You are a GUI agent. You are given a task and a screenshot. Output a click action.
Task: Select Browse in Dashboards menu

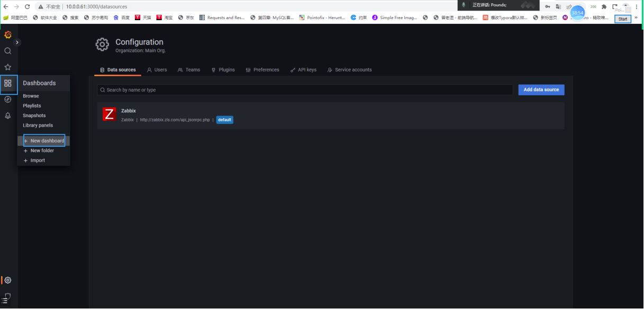(x=31, y=96)
